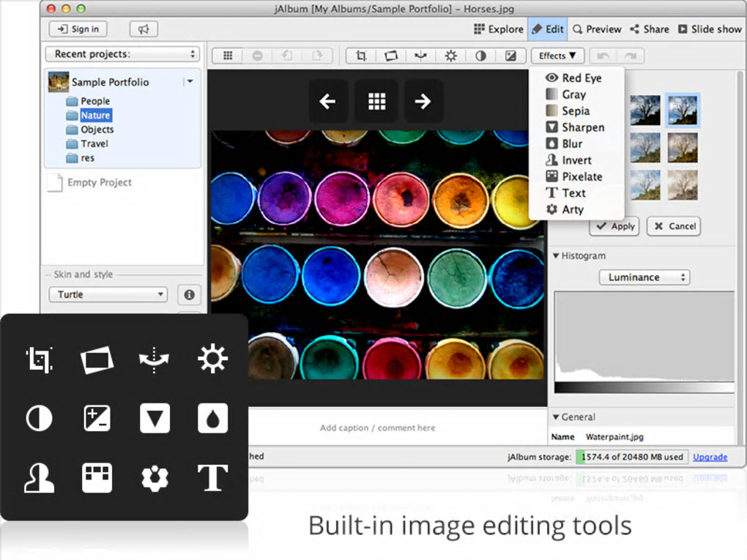This screenshot has height=560, width=747.
Task: Open the Luminance histogram channel dropdown
Action: coord(644,277)
